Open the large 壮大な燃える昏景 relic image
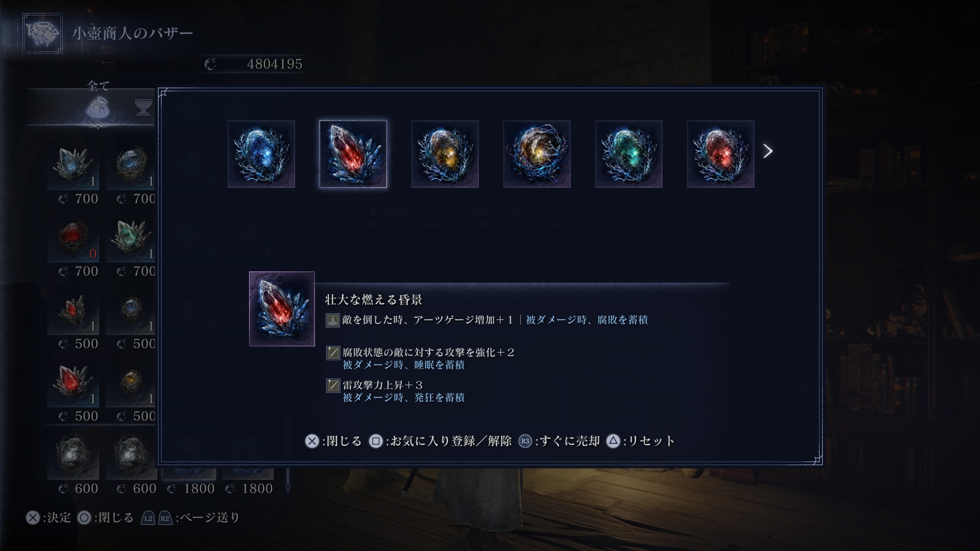The width and height of the screenshot is (980, 551). point(282,309)
